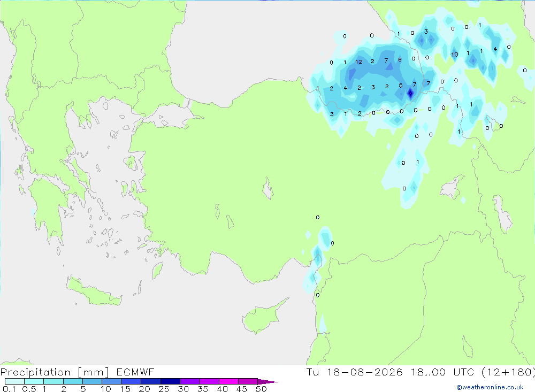Click the 30–35 mm legend color swatch
This screenshot has width=535, height=392.
coord(190,381)
